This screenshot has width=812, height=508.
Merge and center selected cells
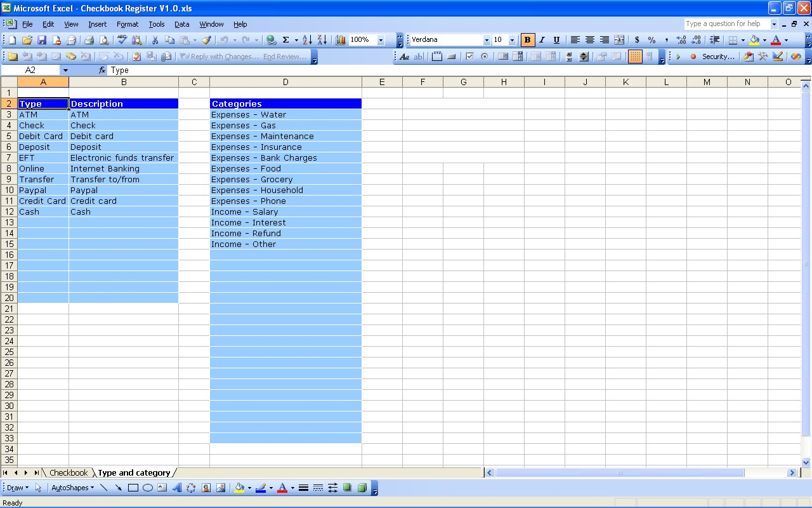pyautogui.click(x=619, y=39)
